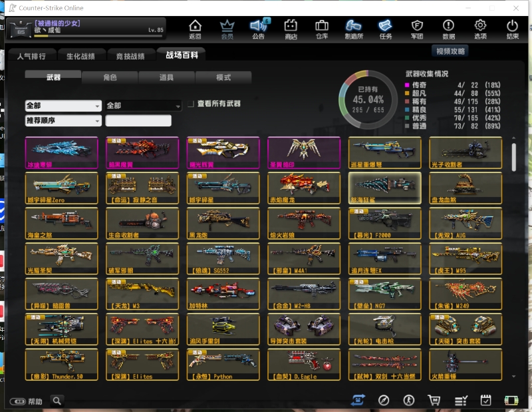This screenshot has height=412, width=532.
Task: Switch to the 人气排行 tab
Action: (x=31, y=56)
